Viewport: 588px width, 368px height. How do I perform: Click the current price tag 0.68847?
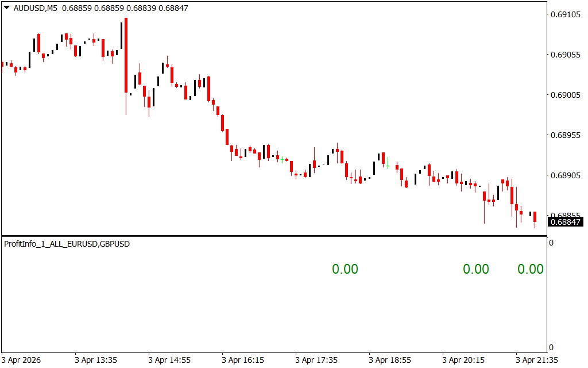(565, 221)
